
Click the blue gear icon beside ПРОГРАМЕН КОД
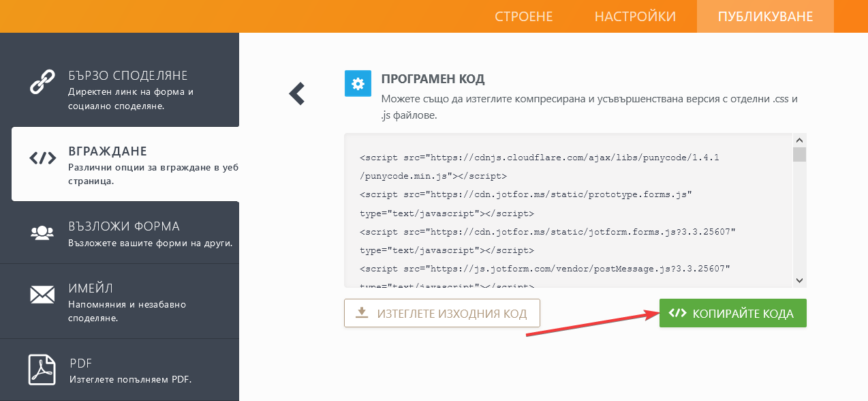[x=358, y=84]
